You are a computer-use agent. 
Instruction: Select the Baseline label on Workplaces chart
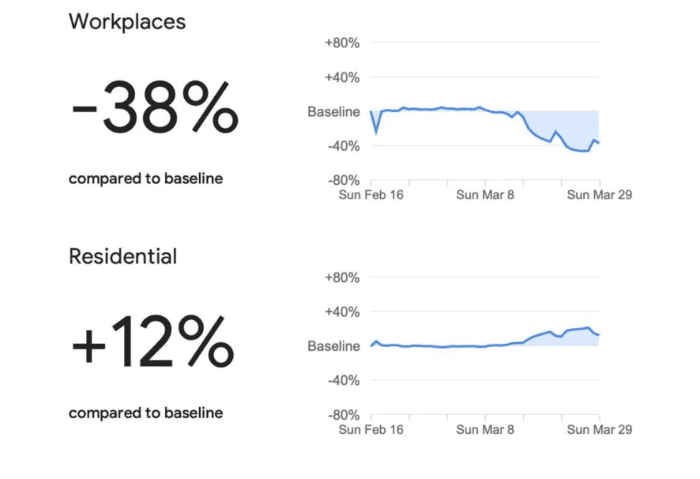coord(333,112)
